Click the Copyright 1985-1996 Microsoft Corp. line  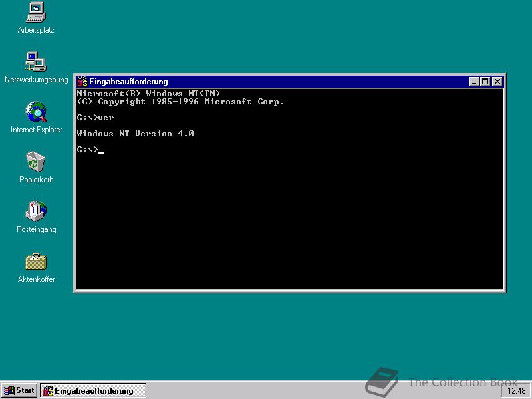click(180, 102)
